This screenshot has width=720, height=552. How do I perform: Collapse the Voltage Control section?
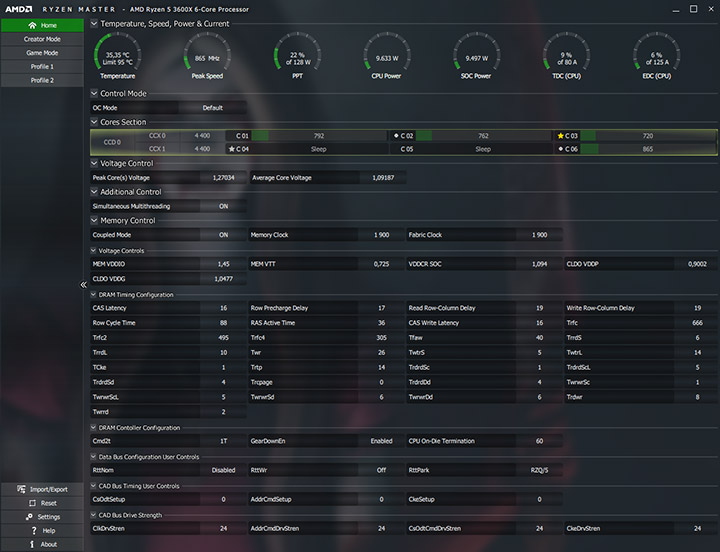pyautogui.click(x=94, y=163)
